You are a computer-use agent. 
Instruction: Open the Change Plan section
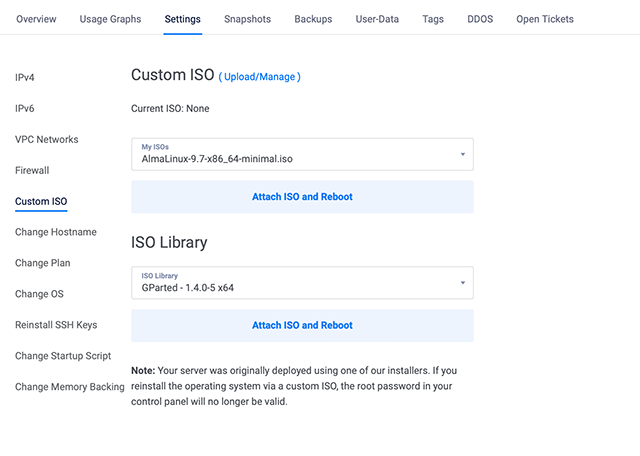(43, 263)
